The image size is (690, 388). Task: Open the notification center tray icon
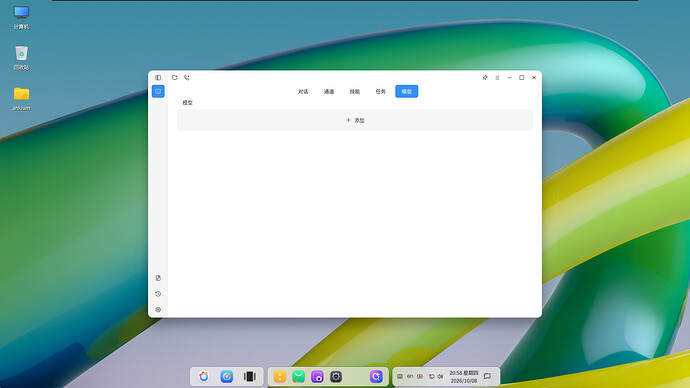pyautogui.click(x=488, y=376)
